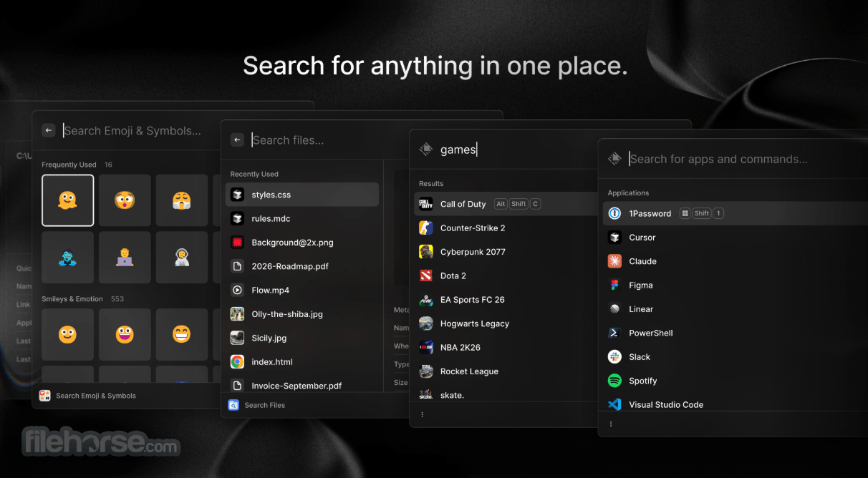This screenshot has height=478, width=868.
Task: Open Invoice-September.pdf file
Action: [x=302, y=385]
